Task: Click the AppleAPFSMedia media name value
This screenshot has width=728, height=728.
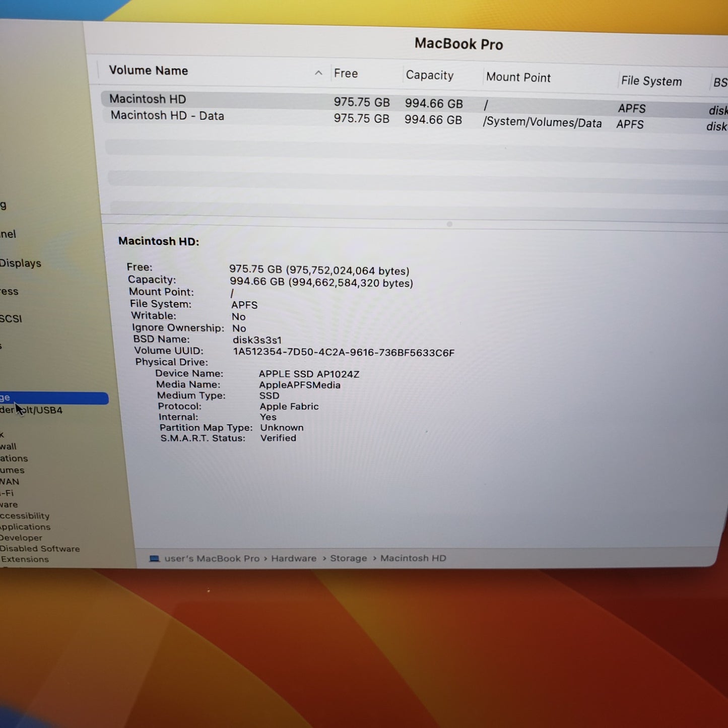Action: [300, 385]
